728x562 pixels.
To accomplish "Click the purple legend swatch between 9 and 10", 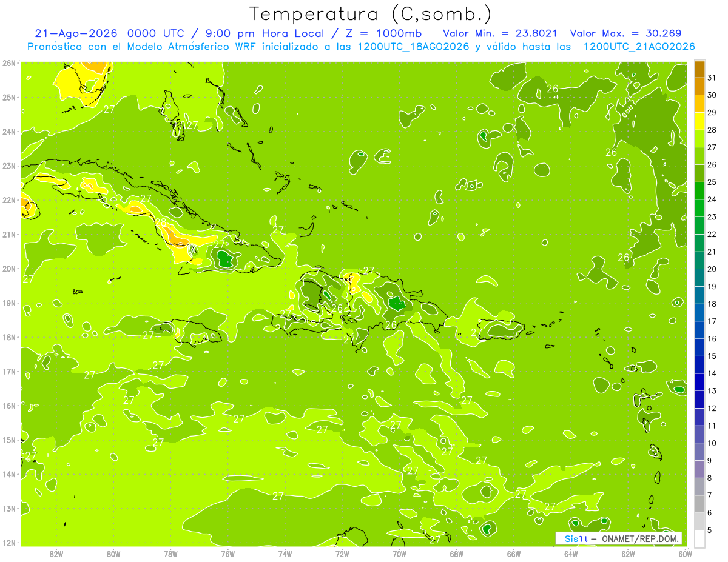I will pos(700,452).
